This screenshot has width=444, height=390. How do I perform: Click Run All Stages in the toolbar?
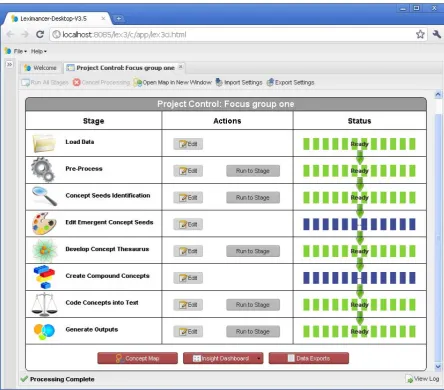(x=45, y=82)
